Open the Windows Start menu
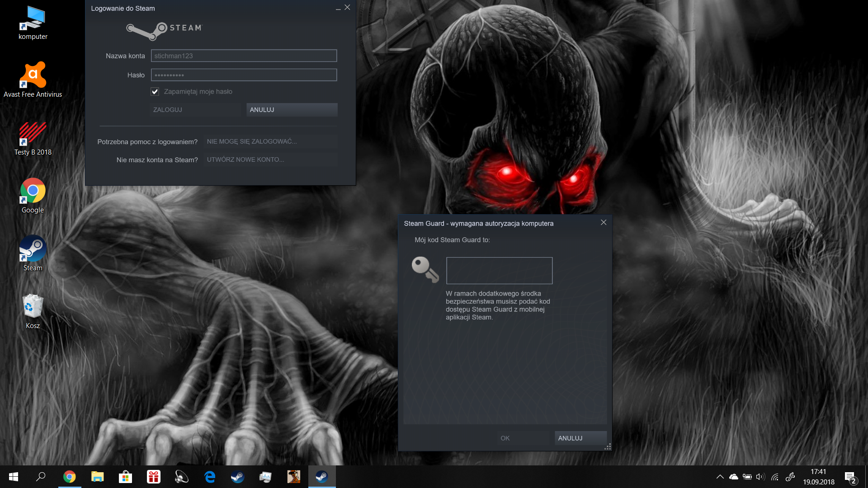Screen dimensions: 868x488 pyautogui.click(x=13, y=477)
